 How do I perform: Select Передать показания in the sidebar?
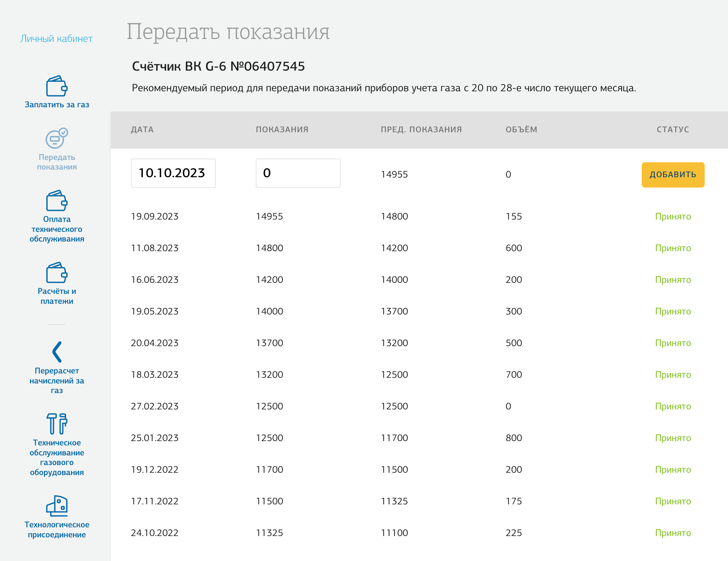pyautogui.click(x=57, y=162)
